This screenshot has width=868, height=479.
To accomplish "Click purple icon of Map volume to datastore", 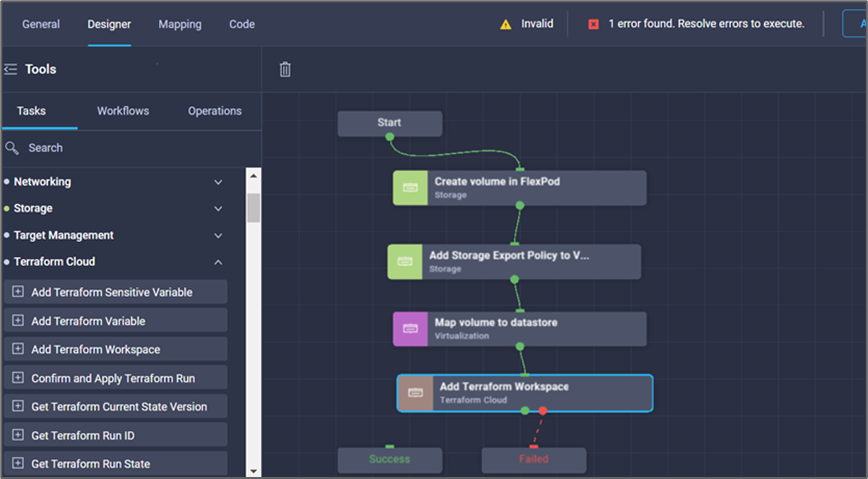I will tap(410, 329).
